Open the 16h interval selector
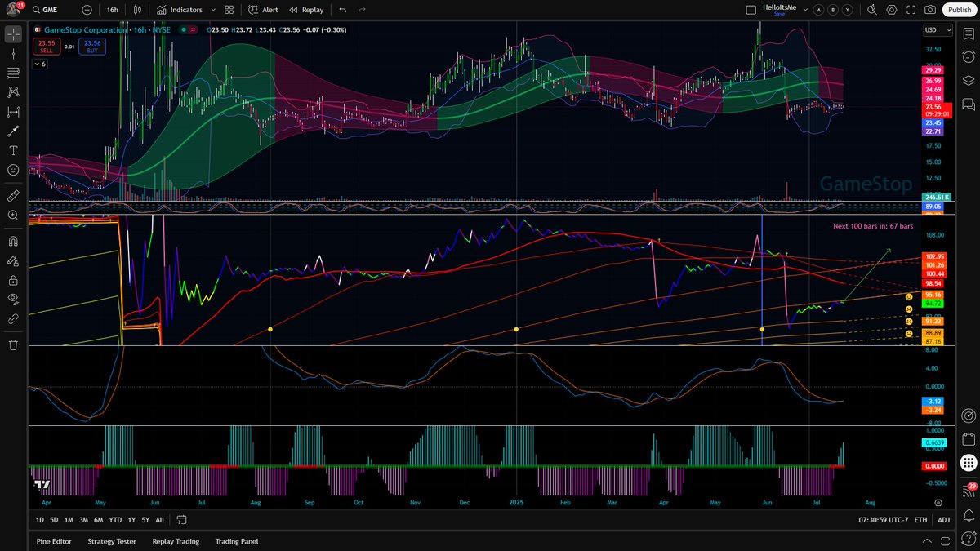 pos(112,10)
